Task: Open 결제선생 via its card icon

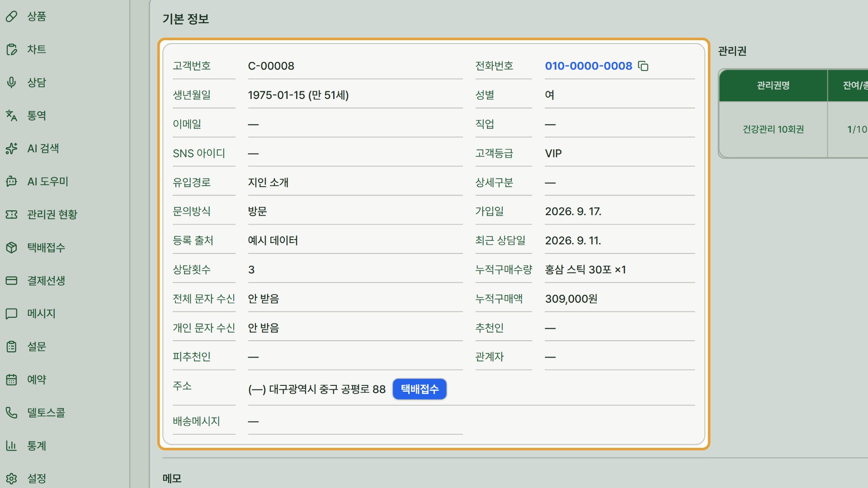Action: 11,281
